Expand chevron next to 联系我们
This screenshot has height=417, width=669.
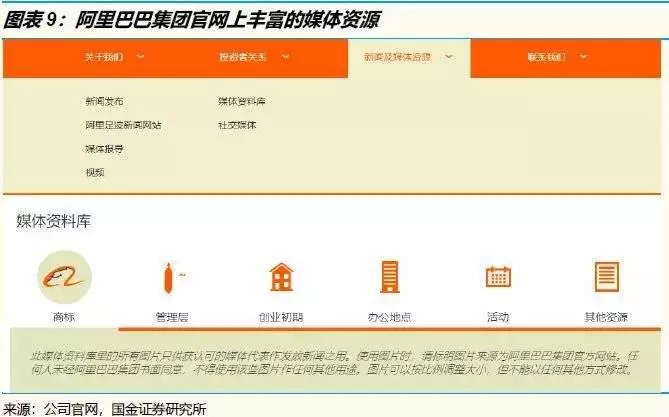[x=583, y=56]
